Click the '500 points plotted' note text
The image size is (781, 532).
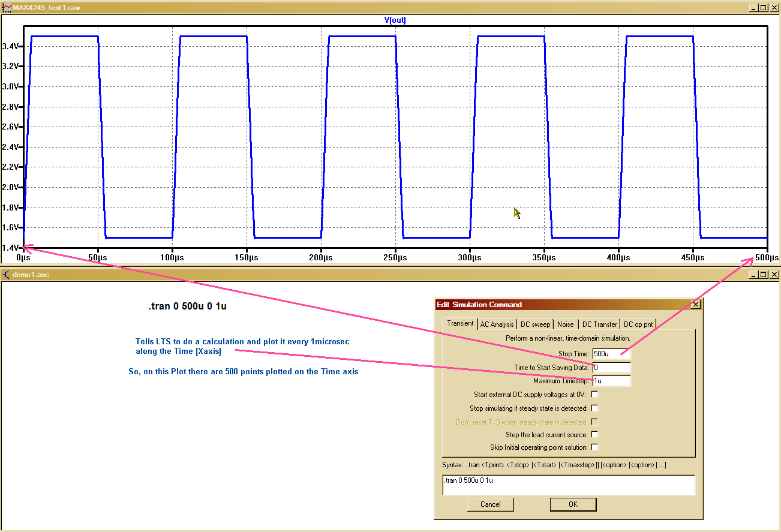coord(244,372)
